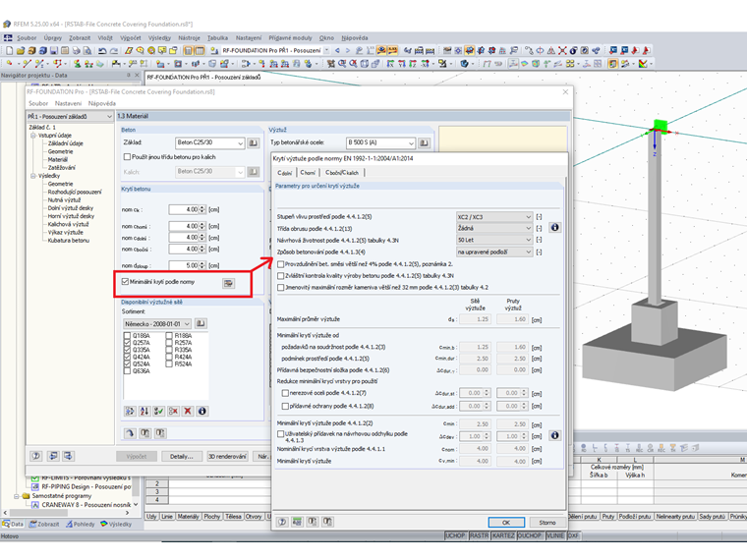Check Jmenovitý maximální rozměr kameniva option
Image resolution: width=747 pixels, height=560 pixels.
[x=280, y=288]
